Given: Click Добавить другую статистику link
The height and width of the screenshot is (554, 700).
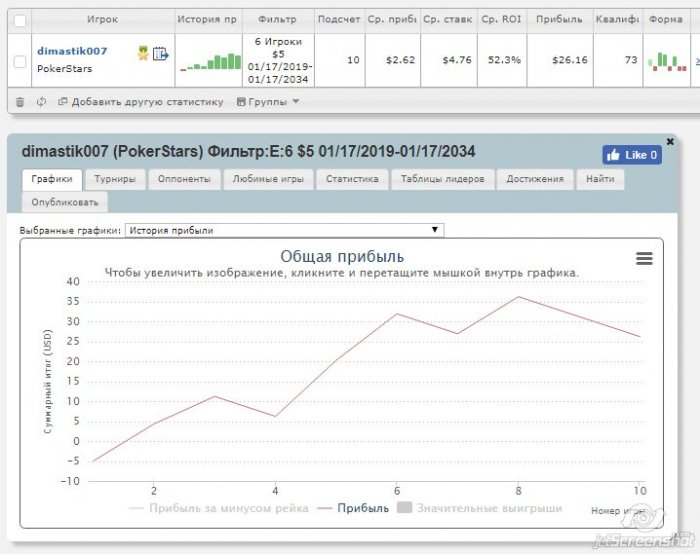Looking at the screenshot, I should click(x=140, y=101).
